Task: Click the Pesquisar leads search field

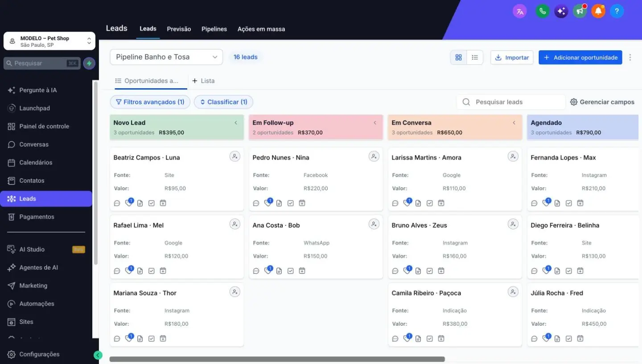Action: point(511,102)
